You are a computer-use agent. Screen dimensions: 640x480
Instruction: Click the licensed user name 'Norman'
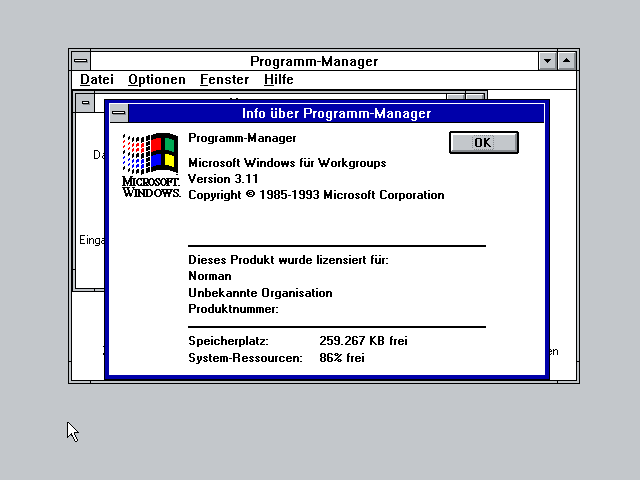pyautogui.click(x=210, y=276)
